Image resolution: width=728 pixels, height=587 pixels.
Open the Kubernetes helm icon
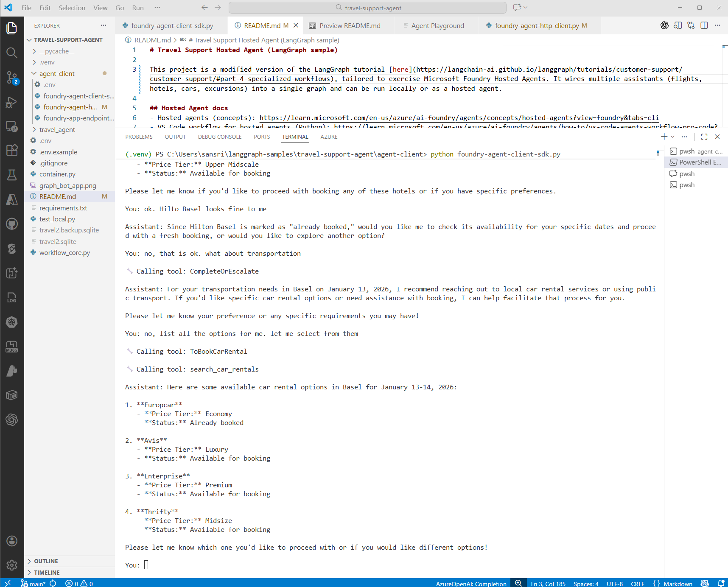[x=12, y=322]
